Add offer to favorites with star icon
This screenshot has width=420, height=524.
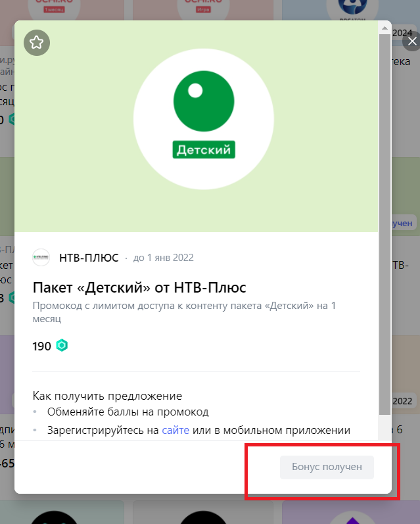click(37, 43)
